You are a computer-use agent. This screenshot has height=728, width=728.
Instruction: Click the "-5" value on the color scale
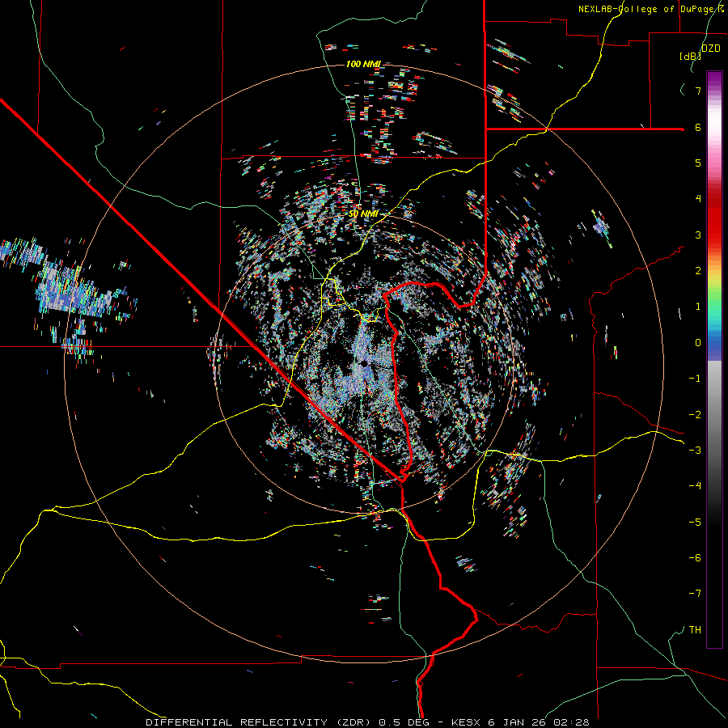coord(695,523)
